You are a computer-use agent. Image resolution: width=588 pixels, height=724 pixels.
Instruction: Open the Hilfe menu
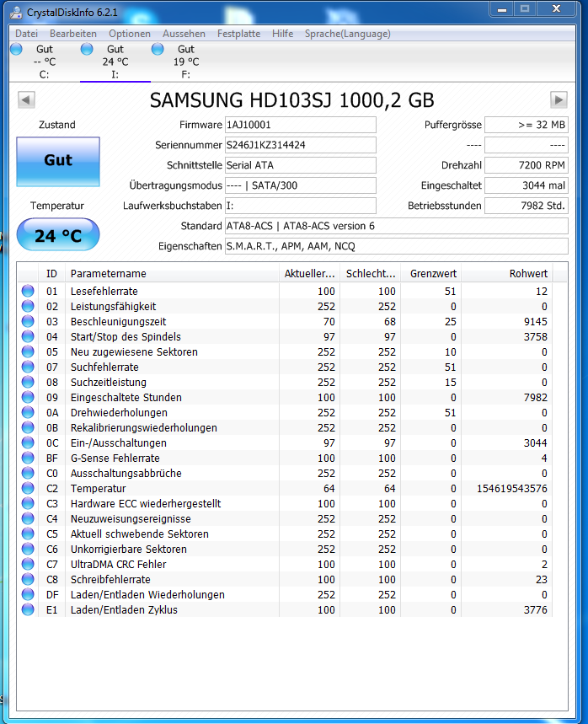point(282,34)
